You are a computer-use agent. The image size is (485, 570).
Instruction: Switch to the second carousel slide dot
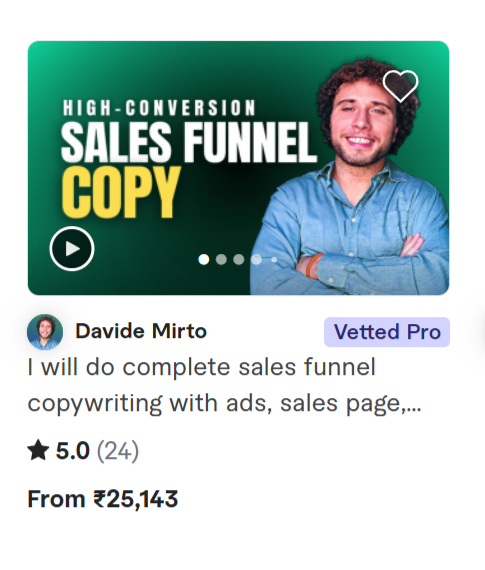pyautogui.click(x=221, y=260)
